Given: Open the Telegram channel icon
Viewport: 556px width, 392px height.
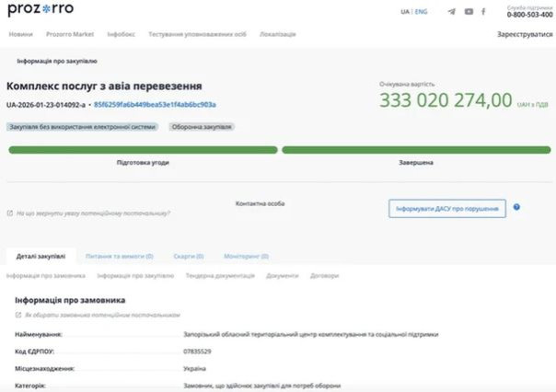Looking at the screenshot, I should pos(451,12).
